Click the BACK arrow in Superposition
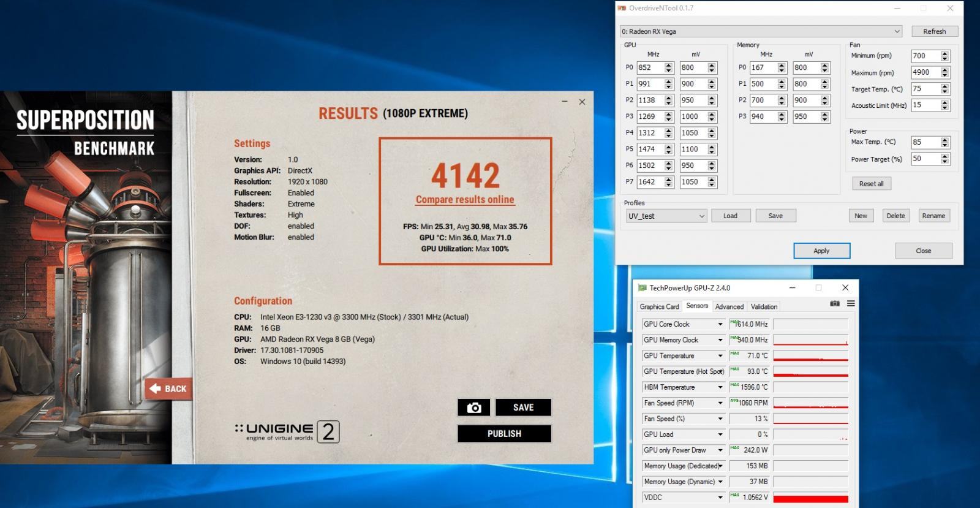The width and height of the screenshot is (980, 508). [168, 389]
